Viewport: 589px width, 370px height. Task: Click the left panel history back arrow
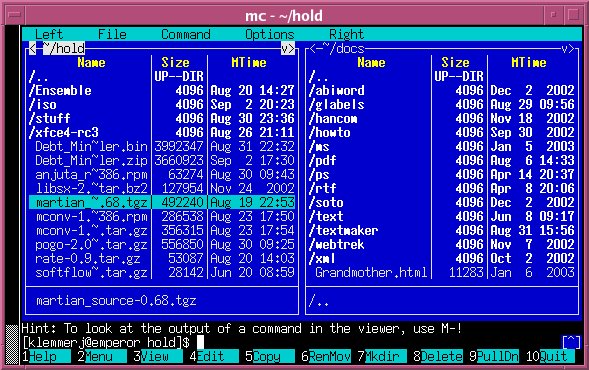(32, 48)
